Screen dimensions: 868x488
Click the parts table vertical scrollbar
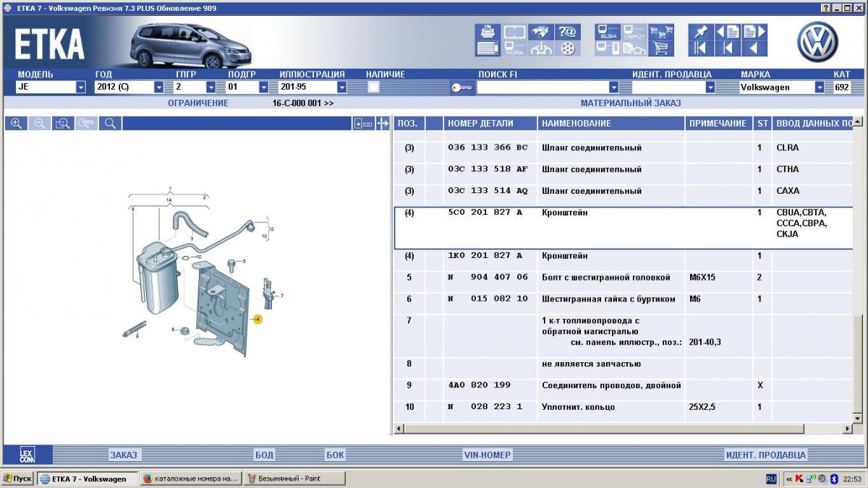coord(859,270)
